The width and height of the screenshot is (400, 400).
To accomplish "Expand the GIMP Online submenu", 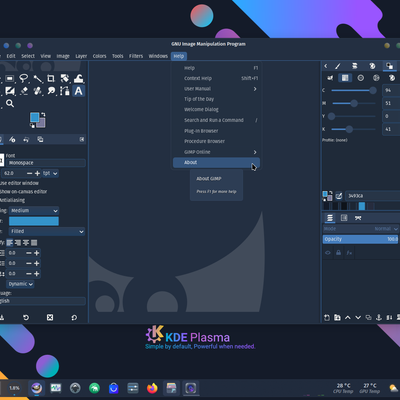I will tap(216, 152).
